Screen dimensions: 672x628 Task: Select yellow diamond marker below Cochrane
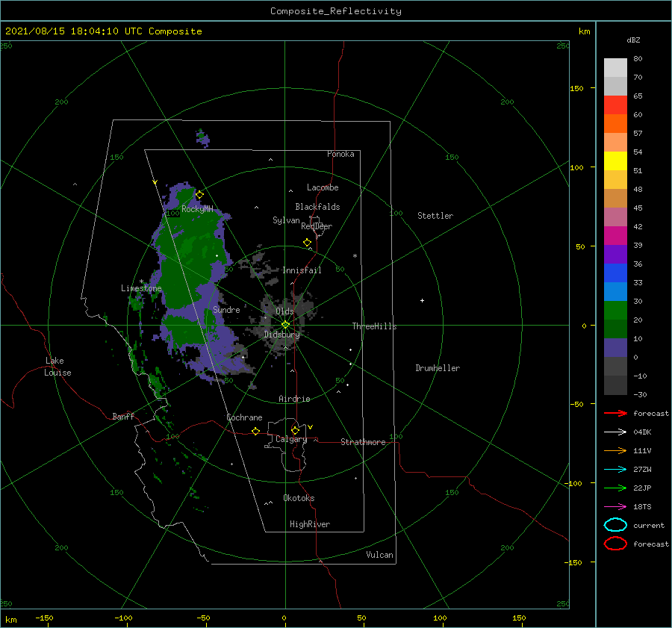[256, 432]
